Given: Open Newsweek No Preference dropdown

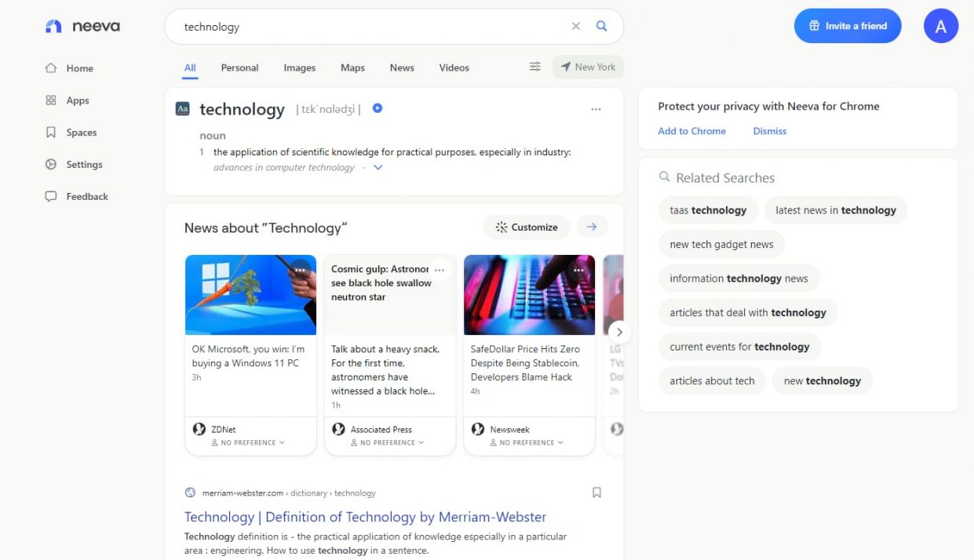Looking at the screenshot, I should [527, 443].
